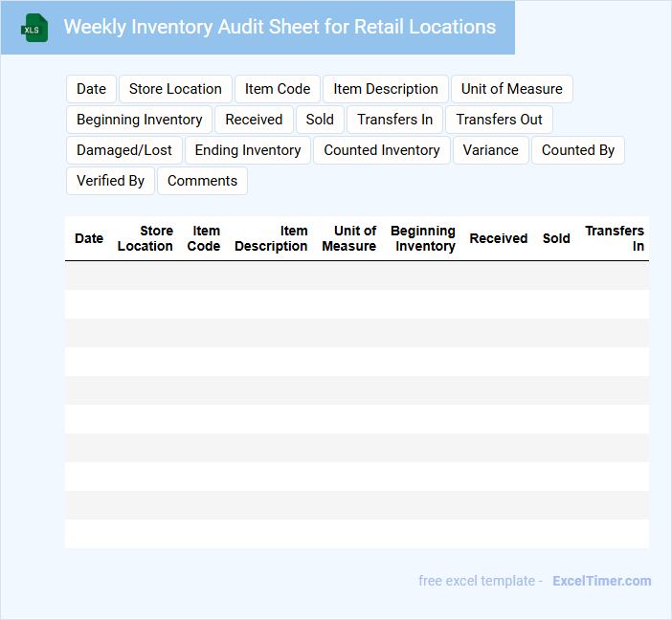Click the Comments tag
This screenshot has height=620, width=672.
202,181
